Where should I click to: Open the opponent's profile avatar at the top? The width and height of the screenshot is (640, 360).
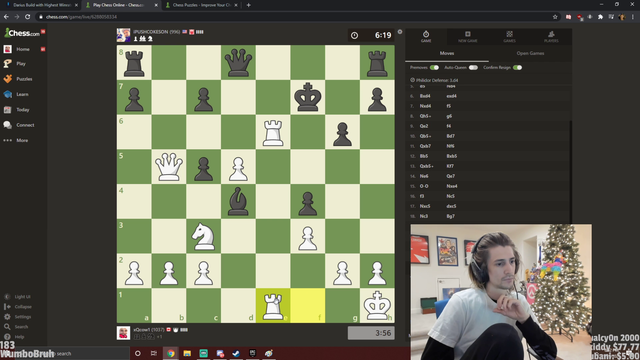coord(123,35)
